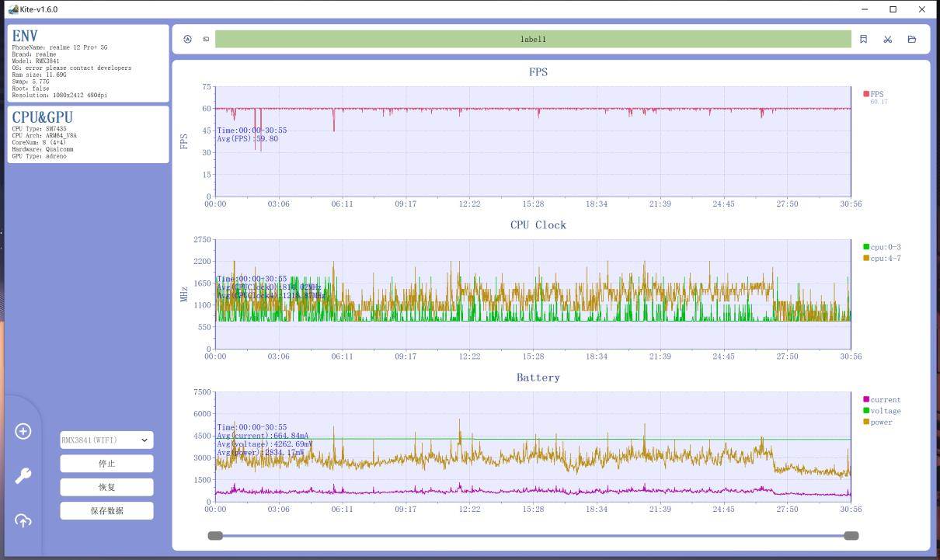Click the left handle of time range slider
Viewport: 940px width, 560px height.
pos(215,535)
